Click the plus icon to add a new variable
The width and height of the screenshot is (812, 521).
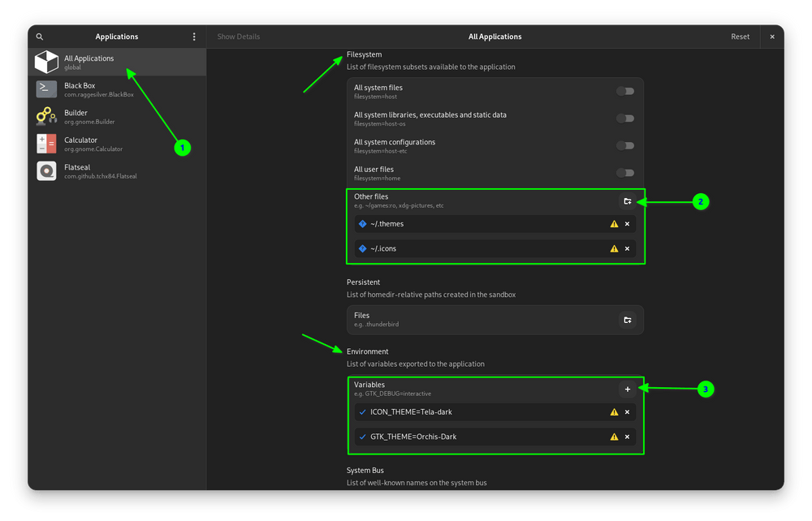tap(627, 389)
